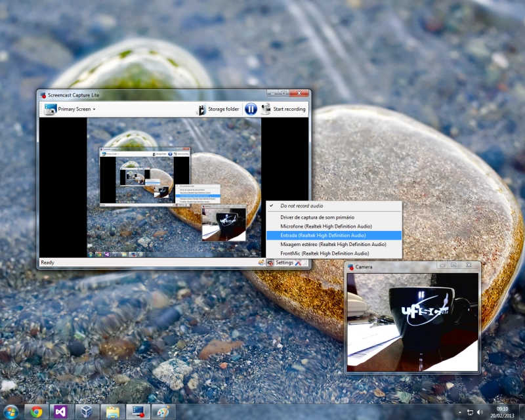Click the blue pause button
This screenshot has width=525, height=420.
[251, 109]
